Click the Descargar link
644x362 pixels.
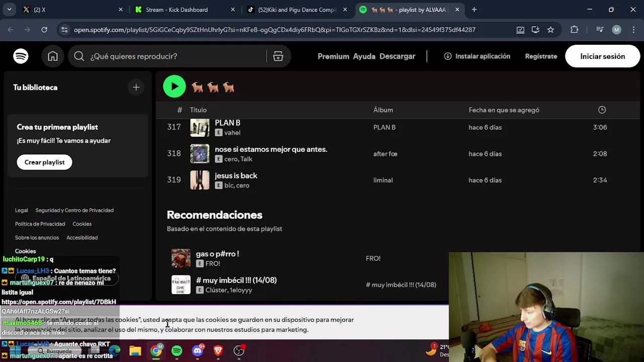point(397,56)
